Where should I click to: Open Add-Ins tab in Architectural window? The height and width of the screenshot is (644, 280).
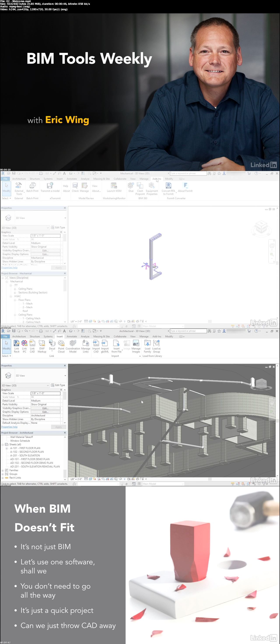click(157, 337)
